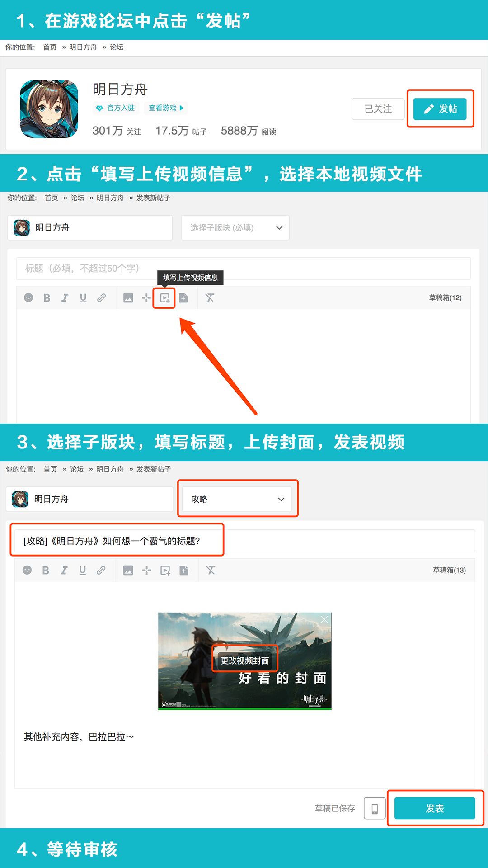
Task: Click the 17.5万 帖子 post count
Action: pos(181,131)
